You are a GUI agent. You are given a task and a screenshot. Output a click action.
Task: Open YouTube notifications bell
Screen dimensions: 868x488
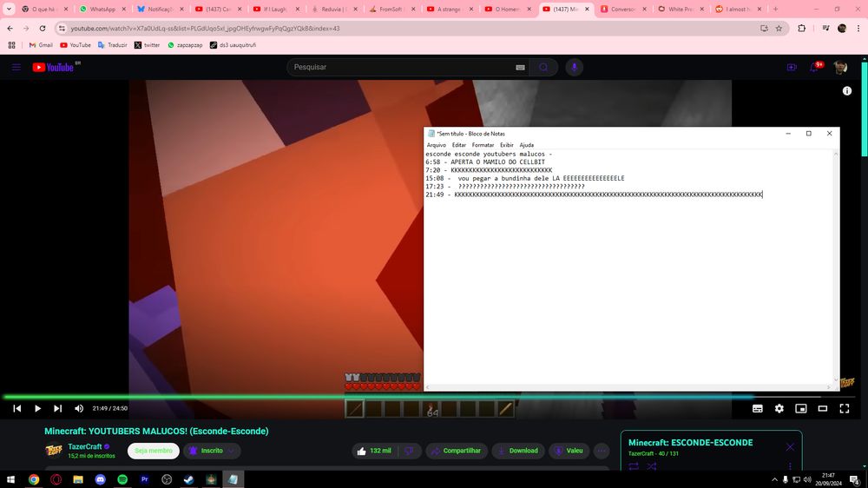814,67
